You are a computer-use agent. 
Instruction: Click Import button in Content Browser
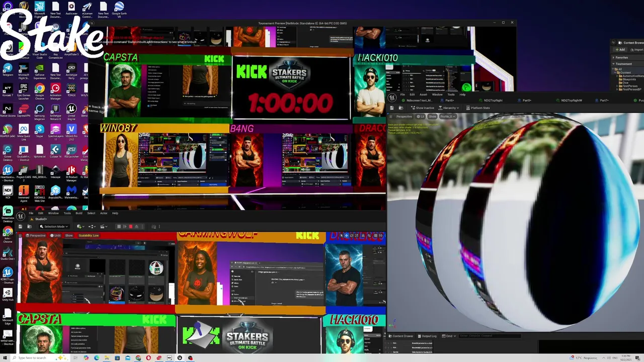point(636,50)
